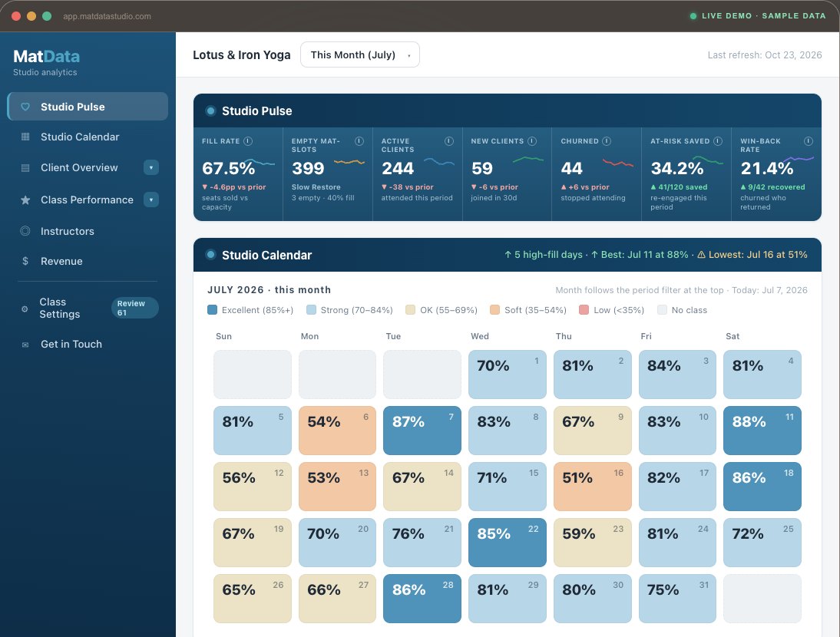Expand the Class Performance submenu arrow
Screen dimensions: 840x637
[151, 200]
